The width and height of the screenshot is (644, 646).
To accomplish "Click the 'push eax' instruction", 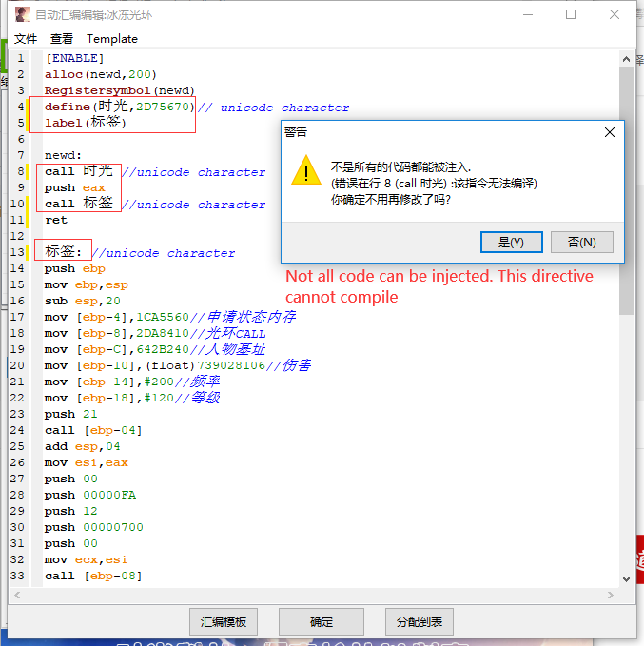I will pyautogui.click(x=75, y=187).
